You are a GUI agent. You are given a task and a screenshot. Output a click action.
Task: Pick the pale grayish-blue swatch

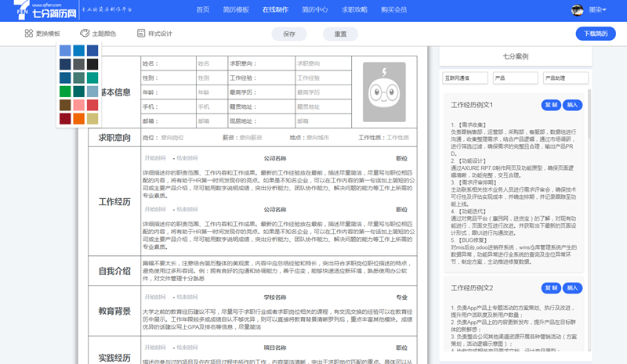tap(92, 92)
